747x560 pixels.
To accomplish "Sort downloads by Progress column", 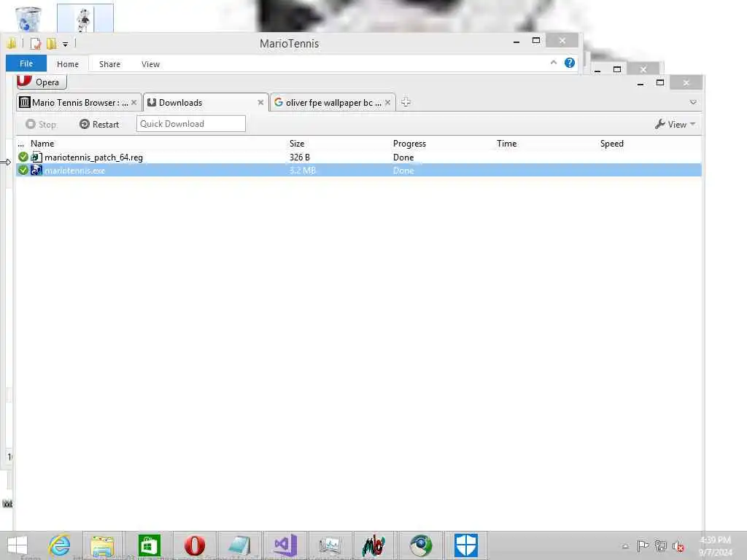I will (409, 144).
